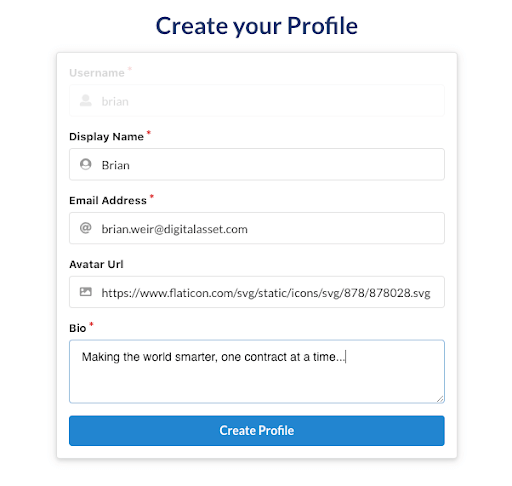Click the Email Address label
This screenshot has height=486, width=512.
pyautogui.click(x=108, y=200)
